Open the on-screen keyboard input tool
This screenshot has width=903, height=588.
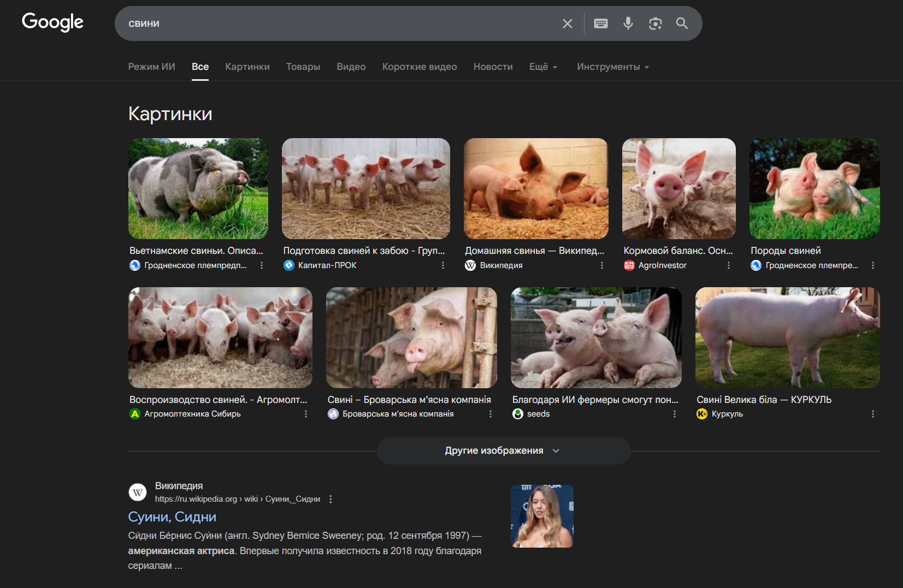click(x=601, y=23)
